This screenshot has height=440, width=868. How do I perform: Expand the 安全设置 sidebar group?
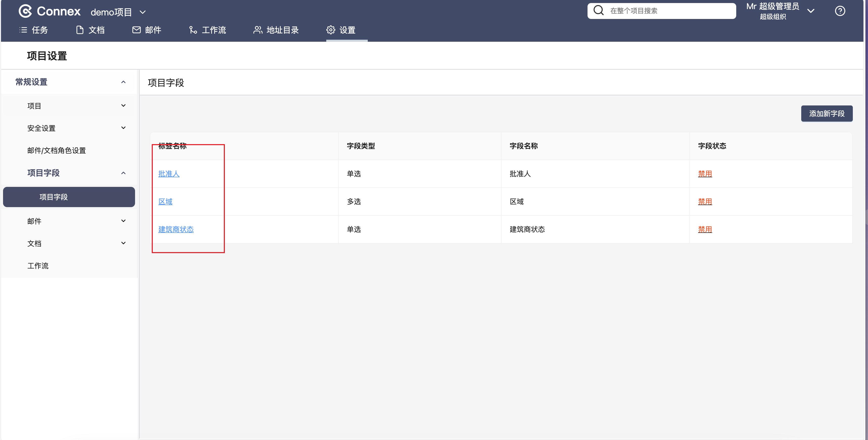(x=123, y=128)
